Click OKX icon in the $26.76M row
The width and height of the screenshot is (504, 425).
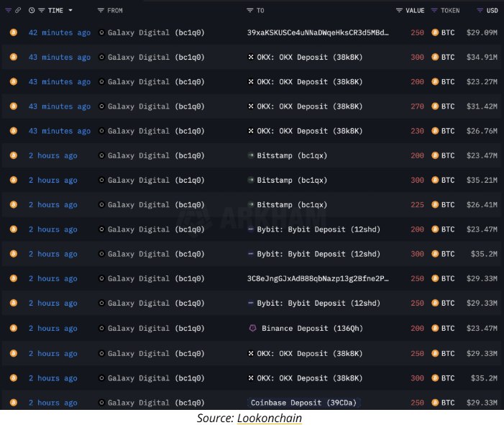pyautogui.click(x=251, y=131)
